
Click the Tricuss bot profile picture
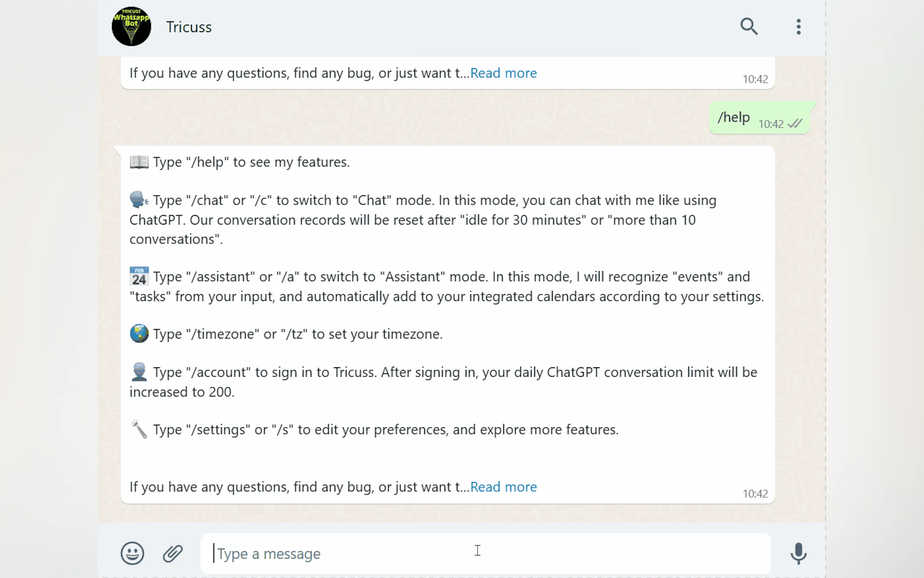coord(131,26)
